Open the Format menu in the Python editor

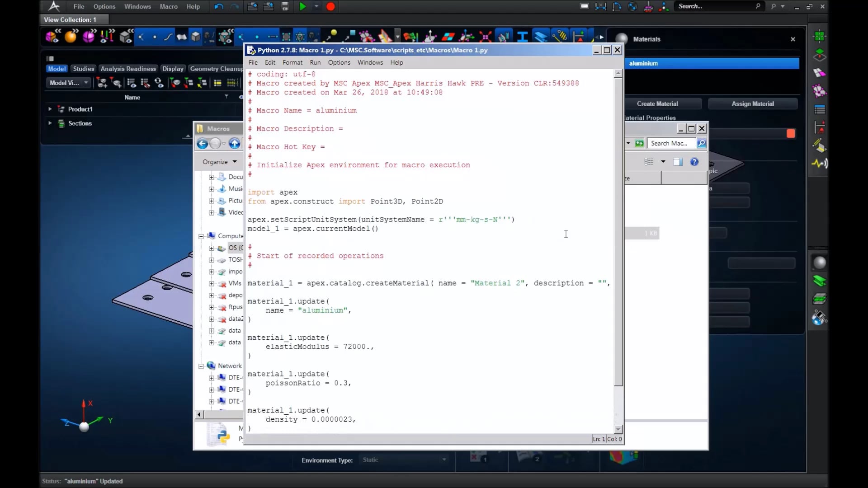[292, 62]
